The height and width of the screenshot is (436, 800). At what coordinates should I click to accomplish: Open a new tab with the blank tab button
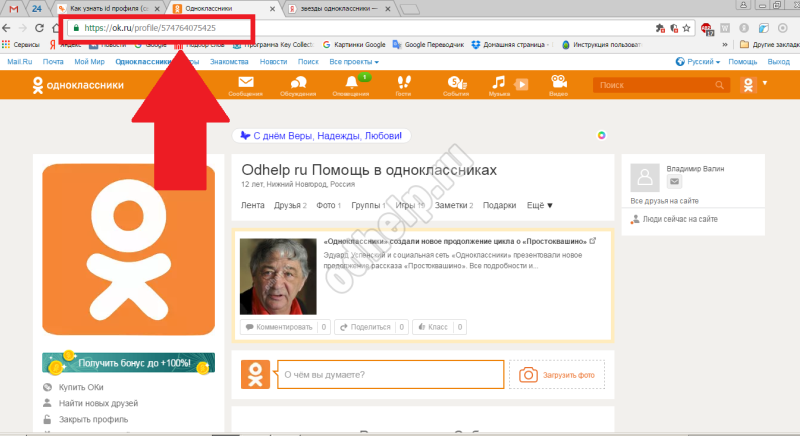tap(410, 9)
